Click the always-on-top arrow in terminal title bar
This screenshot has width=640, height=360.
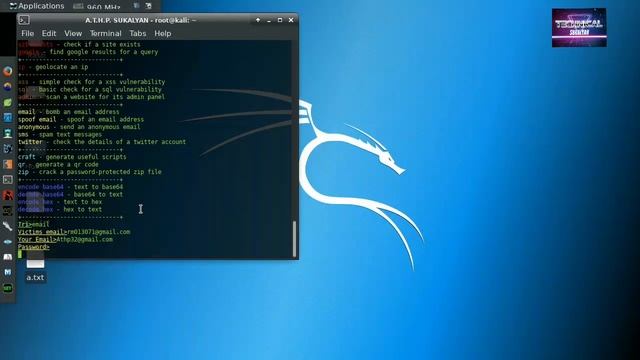point(258,20)
